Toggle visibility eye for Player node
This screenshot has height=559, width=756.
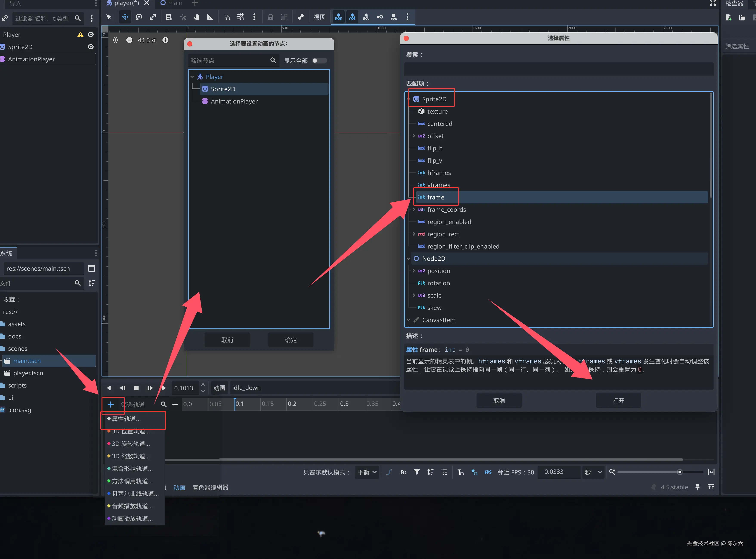tap(91, 34)
